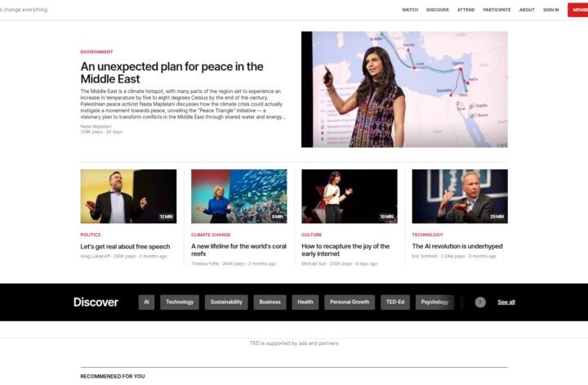Image resolution: width=588 pixels, height=385 pixels.
Task: Open the ABOUT navigation item
Action: point(527,10)
